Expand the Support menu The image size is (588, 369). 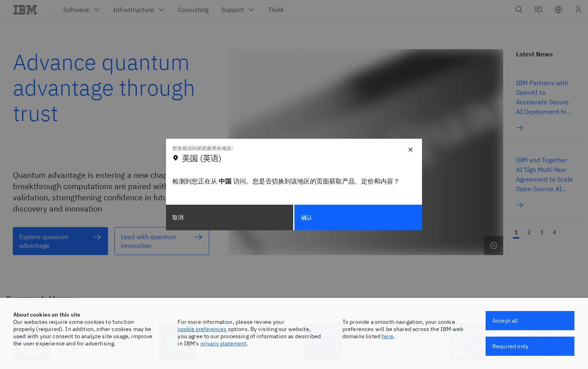click(238, 10)
